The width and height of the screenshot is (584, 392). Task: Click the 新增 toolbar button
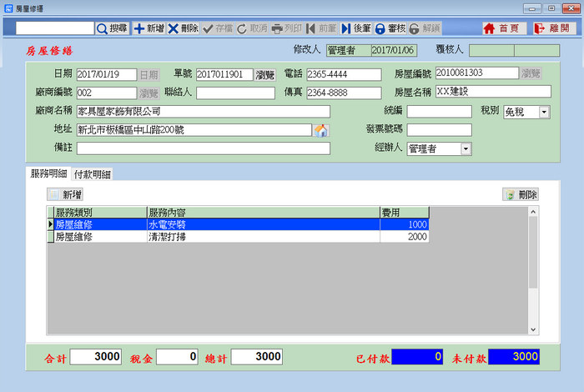[149, 28]
